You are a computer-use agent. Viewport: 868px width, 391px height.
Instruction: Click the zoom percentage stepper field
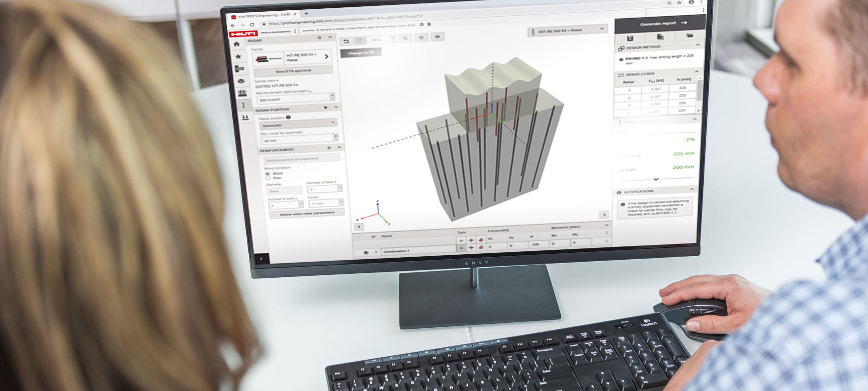(382, 40)
